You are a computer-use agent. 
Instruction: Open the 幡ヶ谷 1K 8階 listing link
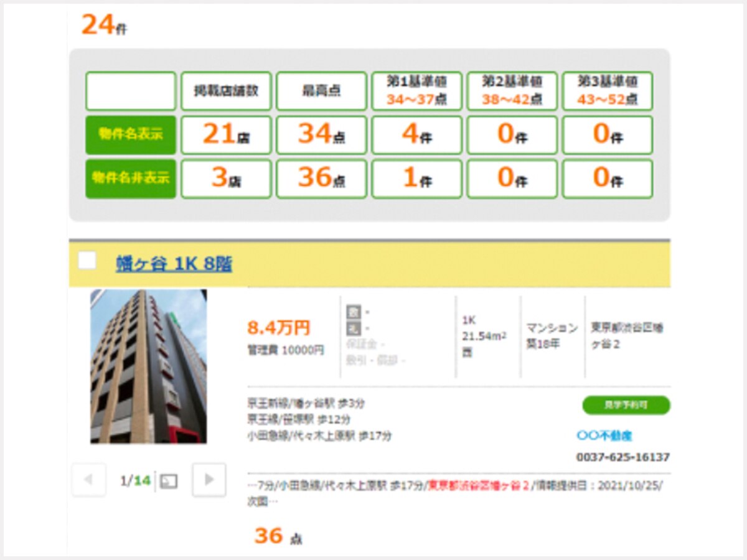tap(174, 264)
